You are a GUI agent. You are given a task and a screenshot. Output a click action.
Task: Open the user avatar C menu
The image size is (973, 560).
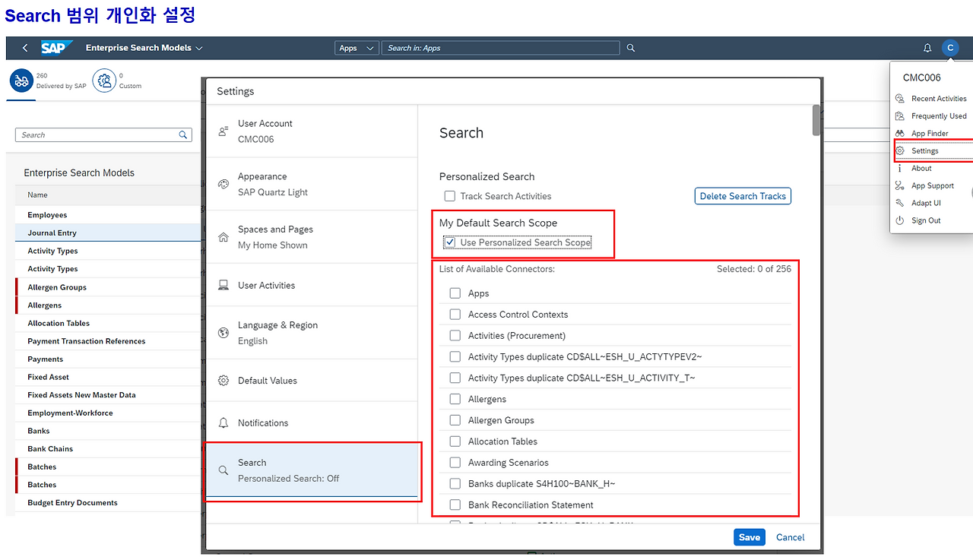(950, 48)
